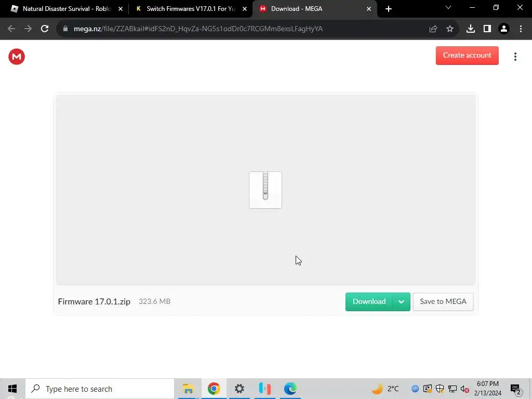This screenshot has width=532, height=399.
Task: Click the Windows Security tray icon
Action: (440, 389)
